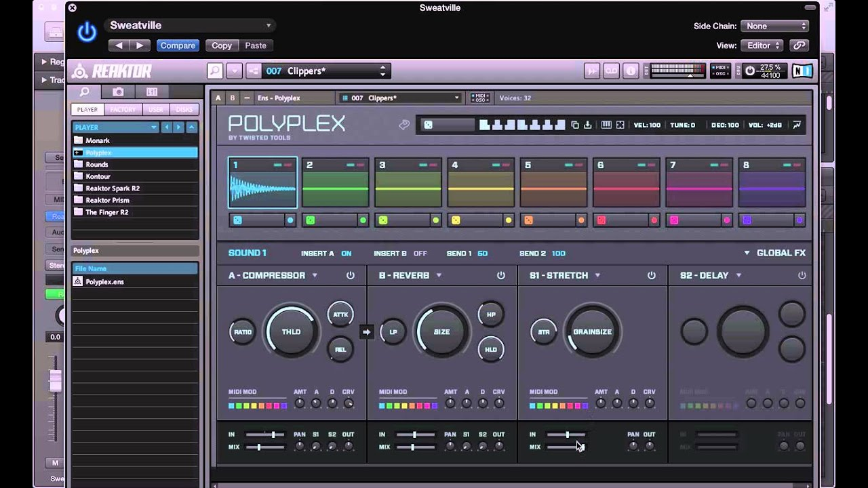Open the S1 - Stretch effect type dropdown

tap(597, 275)
